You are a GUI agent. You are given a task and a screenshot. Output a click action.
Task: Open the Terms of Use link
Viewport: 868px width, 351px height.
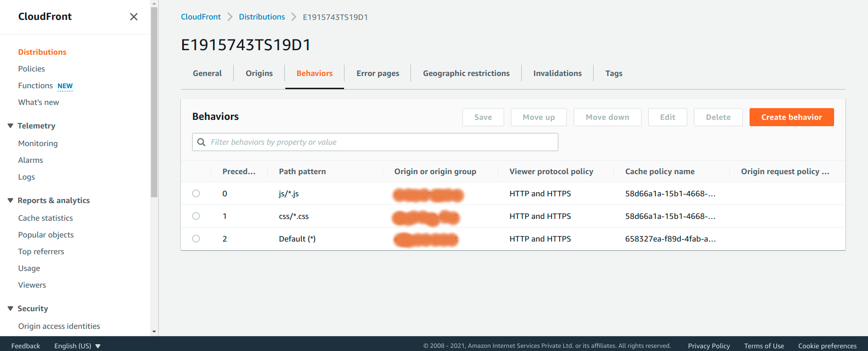(764, 346)
